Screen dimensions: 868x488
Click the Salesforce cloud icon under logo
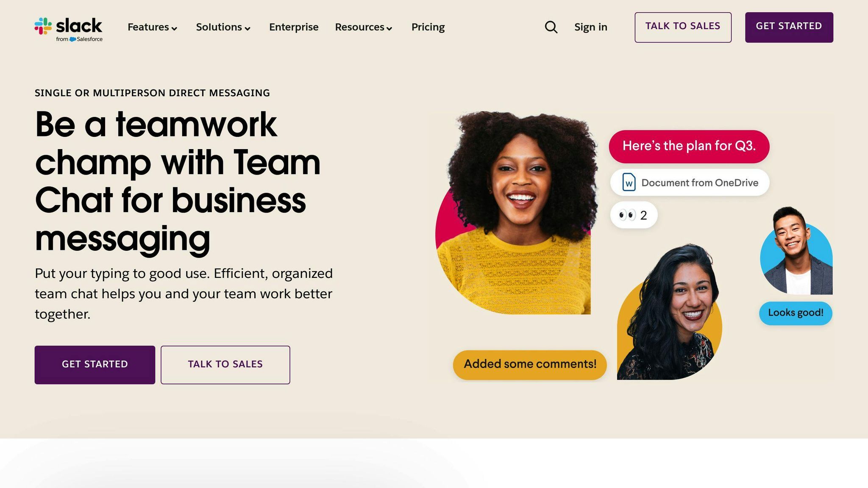coord(72,39)
